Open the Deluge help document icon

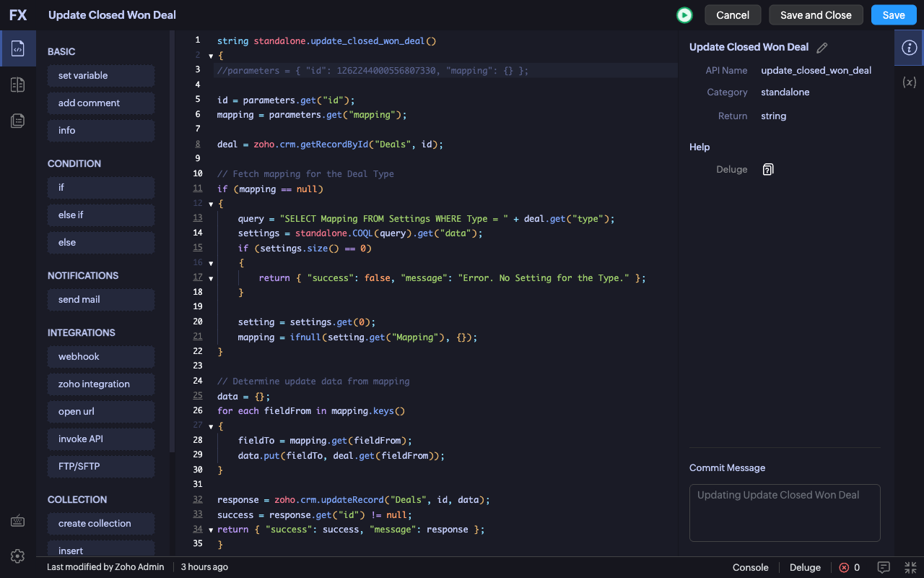point(768,170)
